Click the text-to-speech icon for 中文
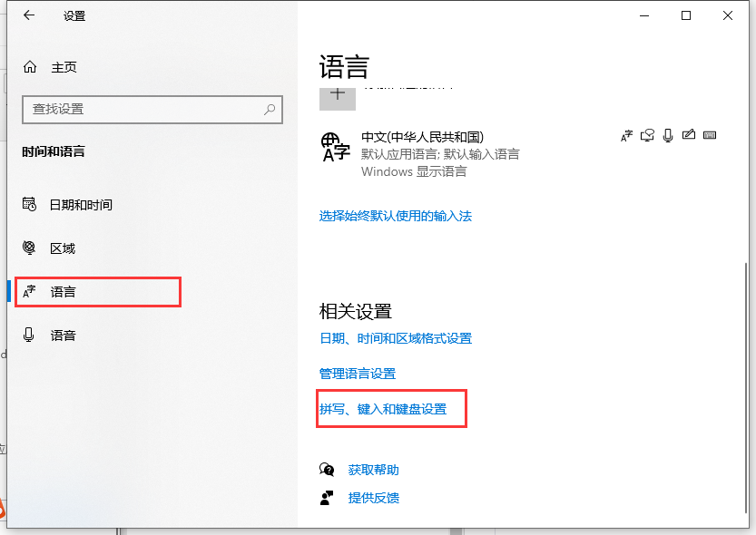This screenshot has height=535, width=756. 647,136
